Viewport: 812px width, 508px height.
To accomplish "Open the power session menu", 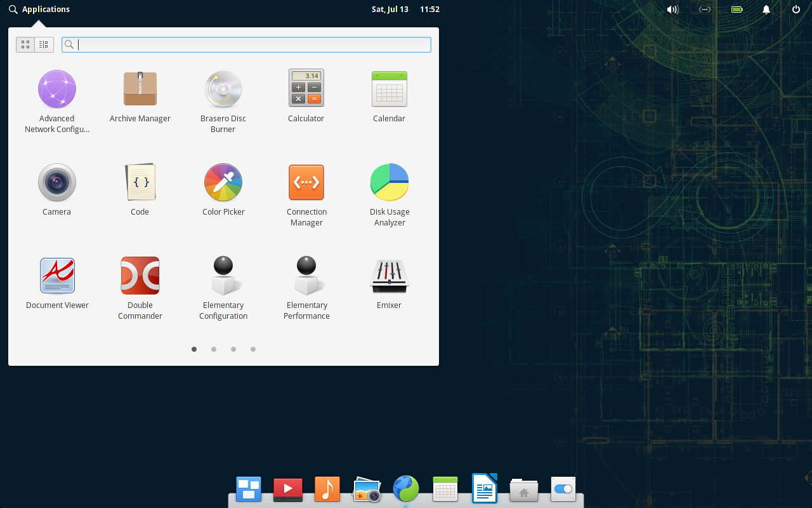I will (x=796, y=10).
